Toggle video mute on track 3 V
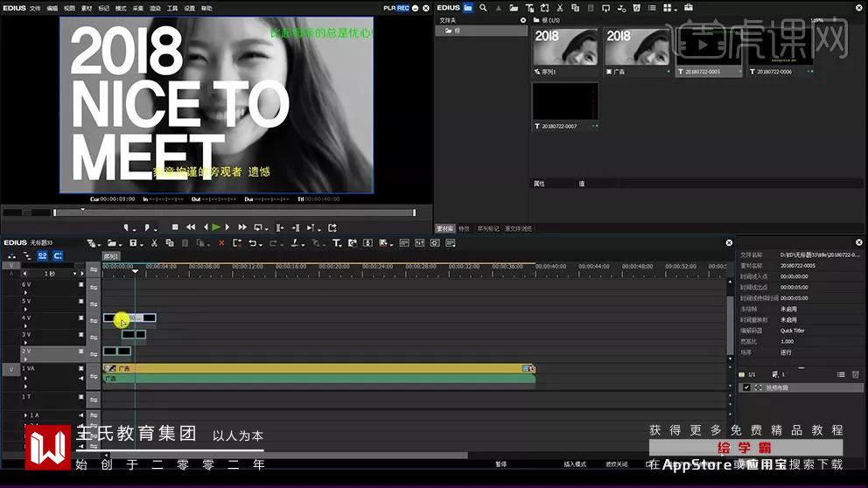This screenshot has width=868, height=488. pyautogui.click(x=81, y=334)
